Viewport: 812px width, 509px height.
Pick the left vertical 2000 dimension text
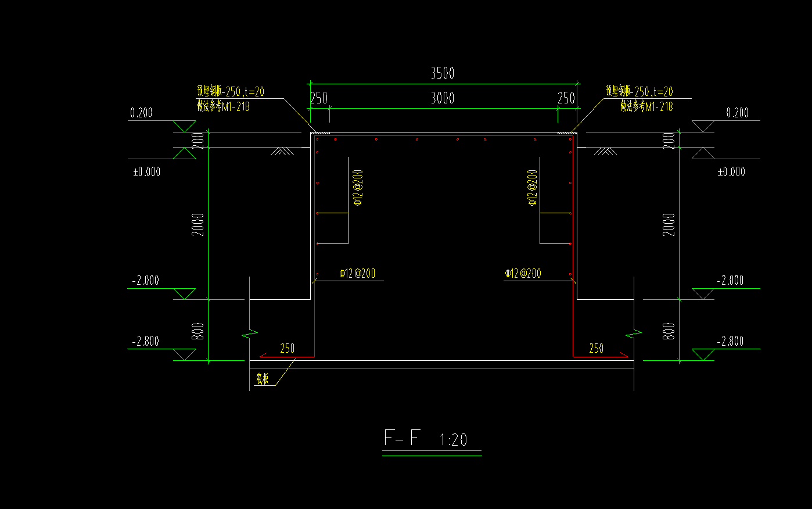[199, 224]
